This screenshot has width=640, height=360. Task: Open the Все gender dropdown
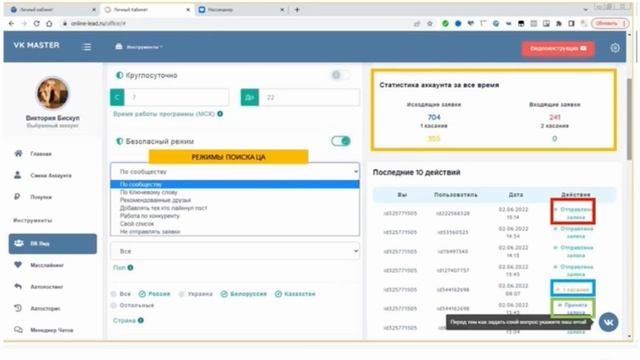pyautogui.click(x=235, y=251)
